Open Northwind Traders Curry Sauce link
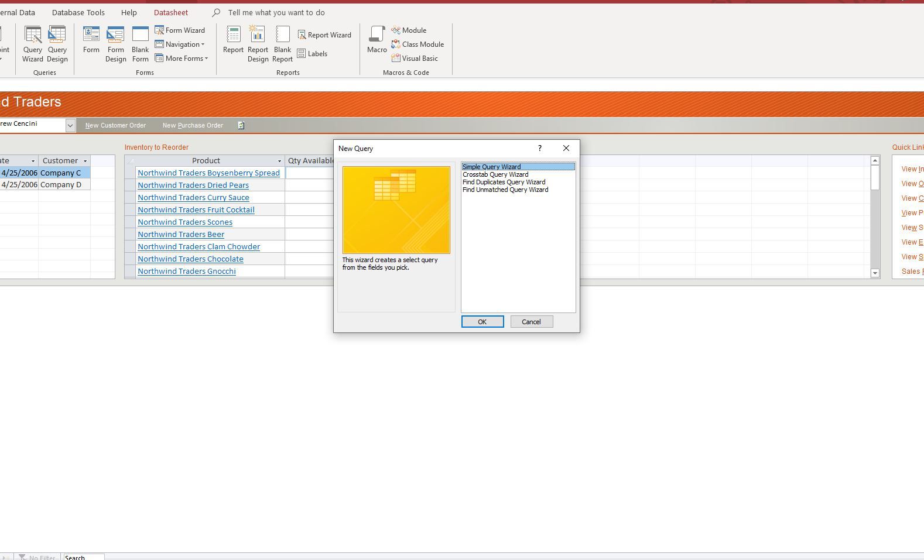924x560 pixels. (193, 197)
